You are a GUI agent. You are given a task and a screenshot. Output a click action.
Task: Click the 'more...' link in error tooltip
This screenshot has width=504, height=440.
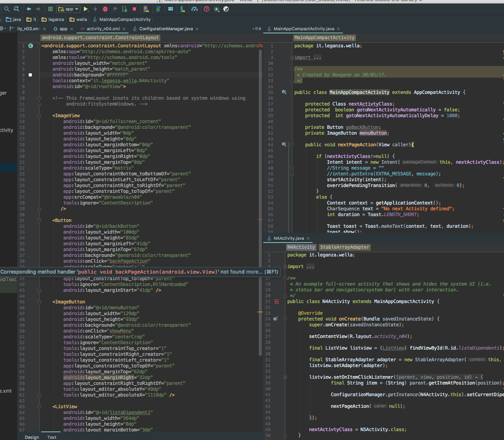click(254, 272)
